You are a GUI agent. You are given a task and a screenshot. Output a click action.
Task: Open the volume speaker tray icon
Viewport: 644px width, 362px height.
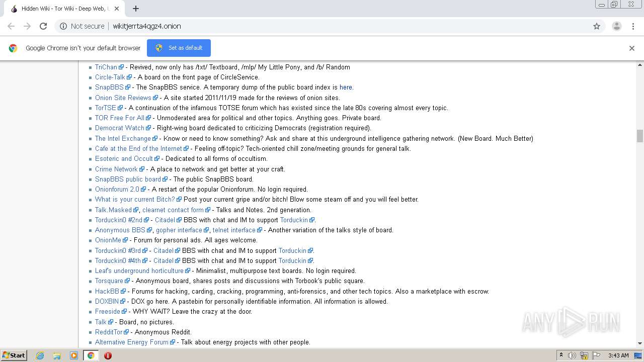572,355
